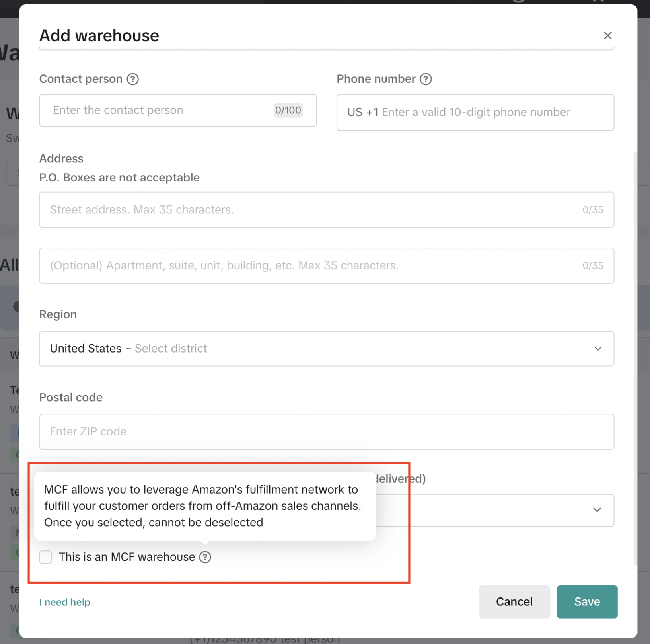The width and height of the screenshot is (650, 644).
Task: Click the Postal code label
Action: pos(71,397)
